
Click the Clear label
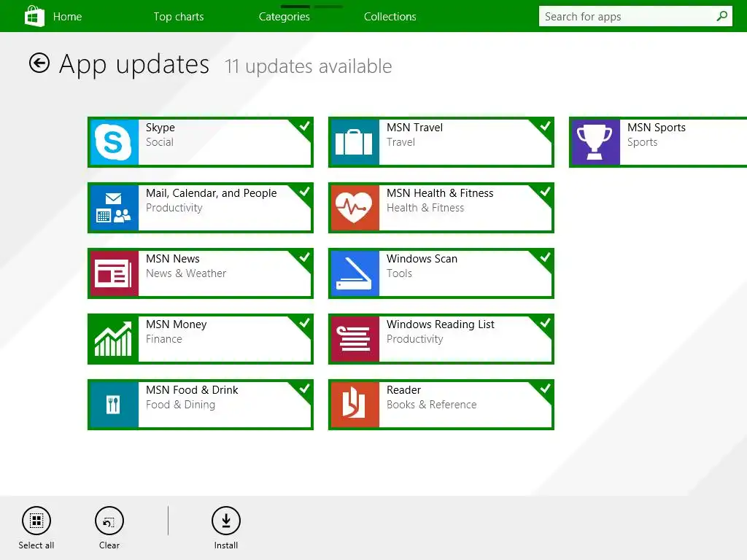click(109, 545)
